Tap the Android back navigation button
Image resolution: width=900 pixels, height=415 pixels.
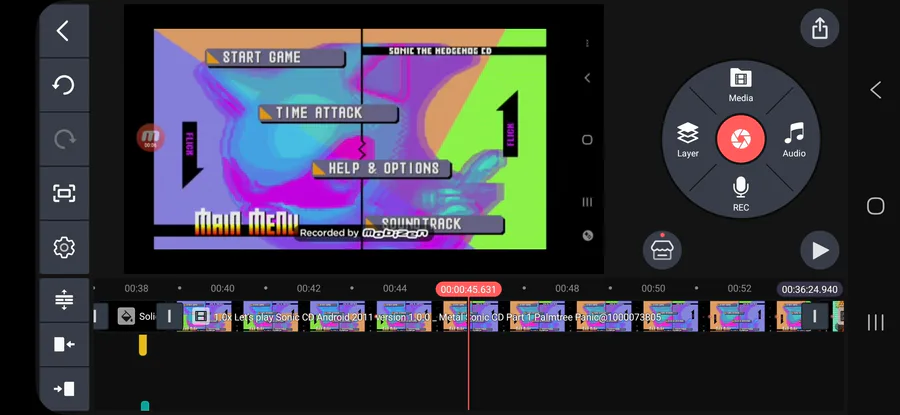pyautogui.click(x=875, y=90)
